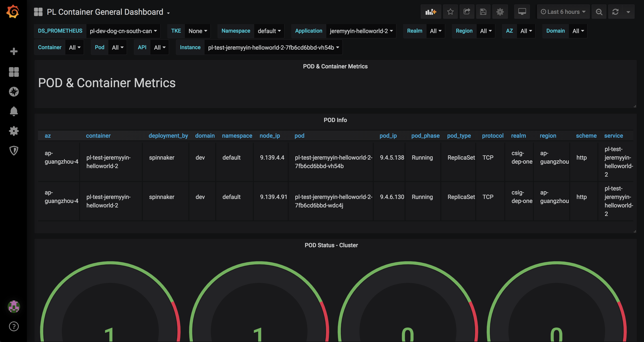The width and height of the screenshot is (644, 342).
Task: Expand the Namespace default dropdown
Action: 269,31
